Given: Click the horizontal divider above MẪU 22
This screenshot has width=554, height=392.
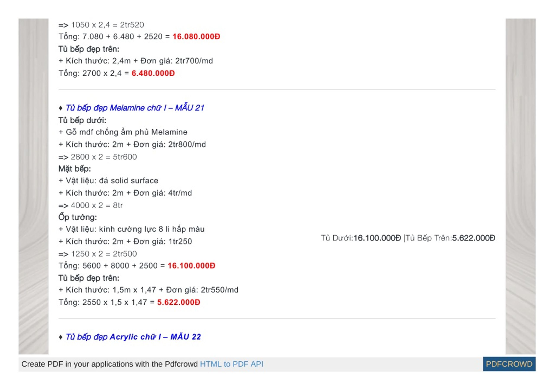Looking at the screenshot, I should (277, 319).
